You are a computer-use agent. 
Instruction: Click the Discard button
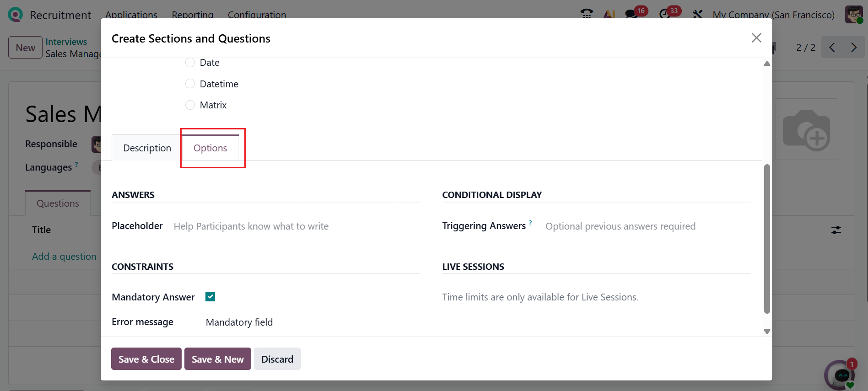point(277,359)
